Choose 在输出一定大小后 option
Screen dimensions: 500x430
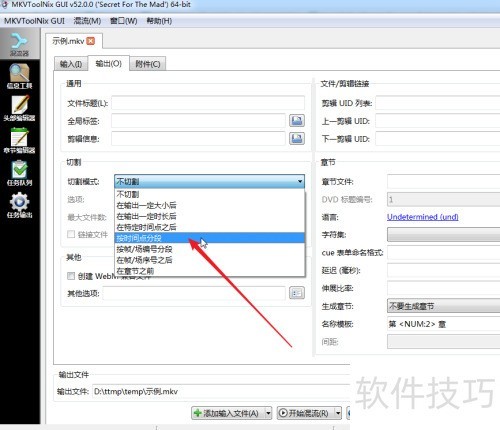[210, 205]
